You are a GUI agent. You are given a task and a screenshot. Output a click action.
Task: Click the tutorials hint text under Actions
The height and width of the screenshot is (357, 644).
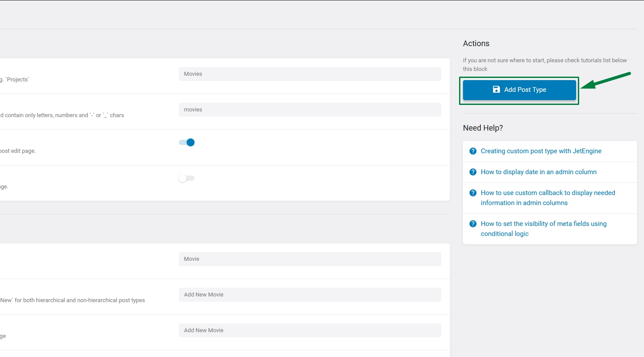545,65
